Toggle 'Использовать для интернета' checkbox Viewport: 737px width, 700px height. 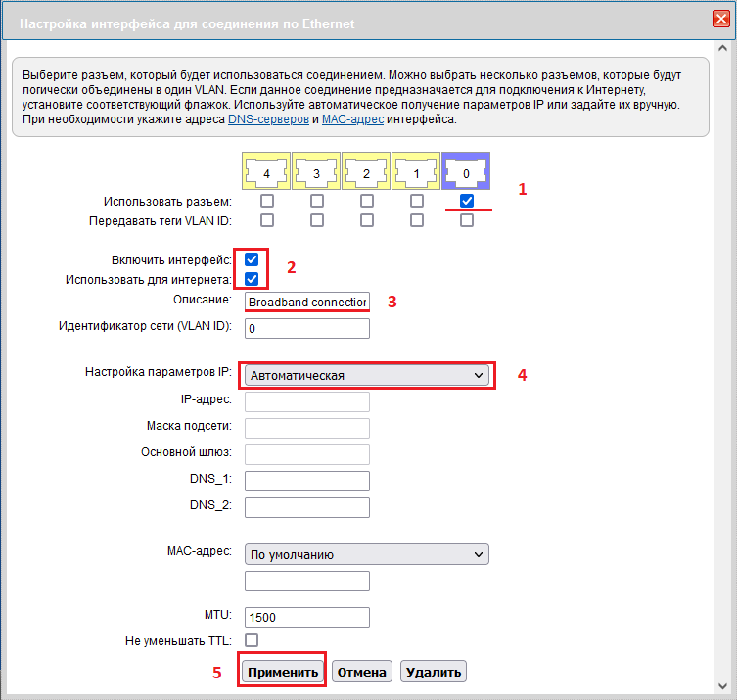click(252, 279)
